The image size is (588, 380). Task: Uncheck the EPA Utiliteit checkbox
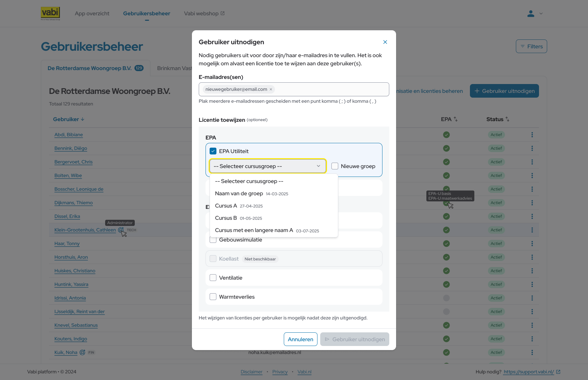click(x=213, y=151)
